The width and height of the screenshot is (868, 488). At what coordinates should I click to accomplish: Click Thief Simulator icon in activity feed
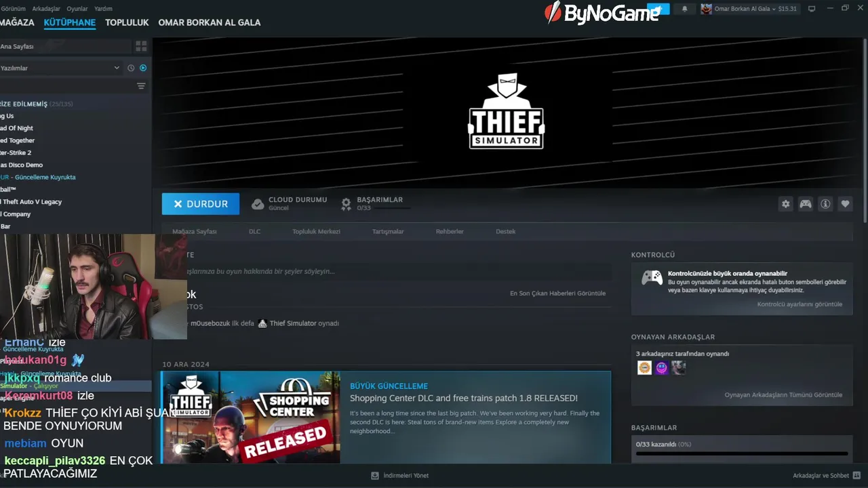click(262, 323)
